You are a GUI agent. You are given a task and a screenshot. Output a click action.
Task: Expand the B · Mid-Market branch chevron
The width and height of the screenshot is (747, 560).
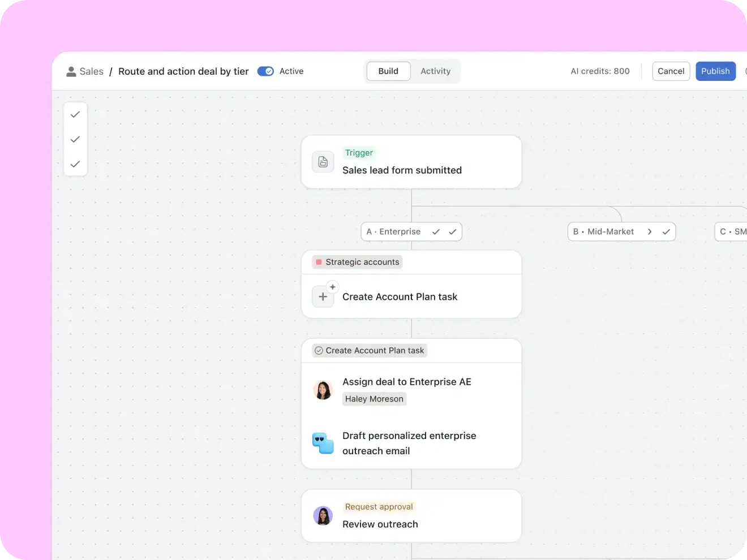pyautogui.click(x=650, y=231)
